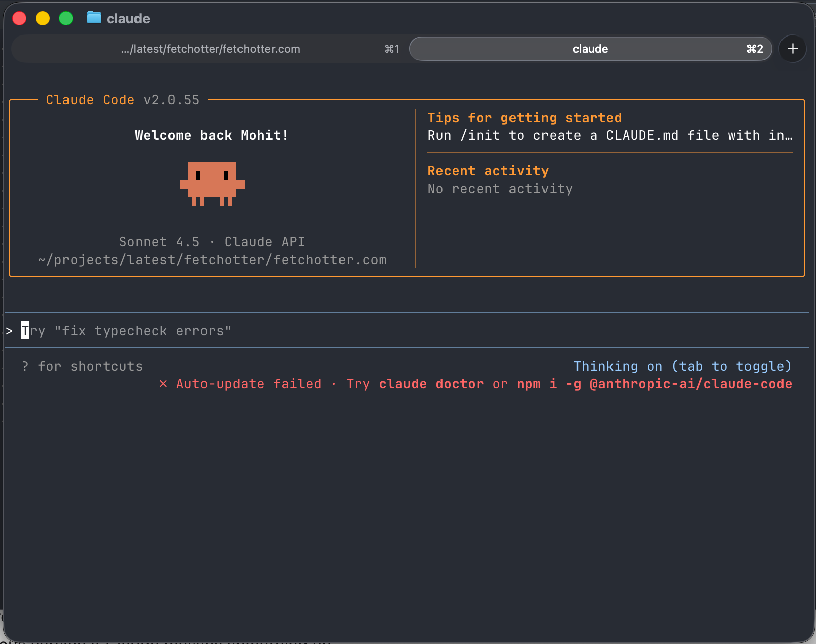Click the fetchotter.com project path text
Image resolution: width=816 pixels, height=644 pixels.
point(212,260)
